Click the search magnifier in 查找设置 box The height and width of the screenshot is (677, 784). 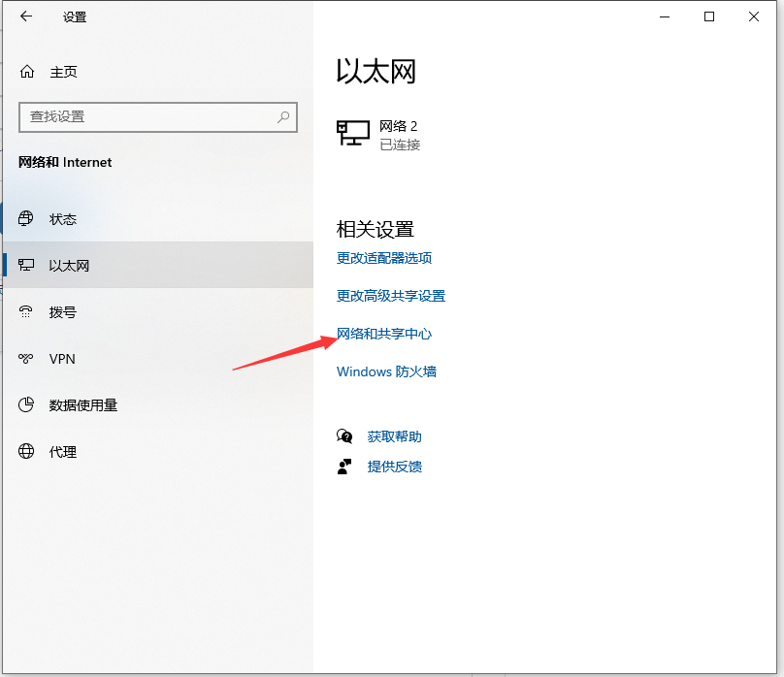click(x=282, y=116)
